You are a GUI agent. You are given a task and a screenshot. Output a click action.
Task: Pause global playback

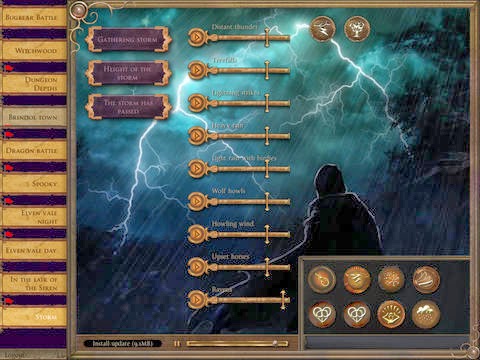tap(177, 343)
